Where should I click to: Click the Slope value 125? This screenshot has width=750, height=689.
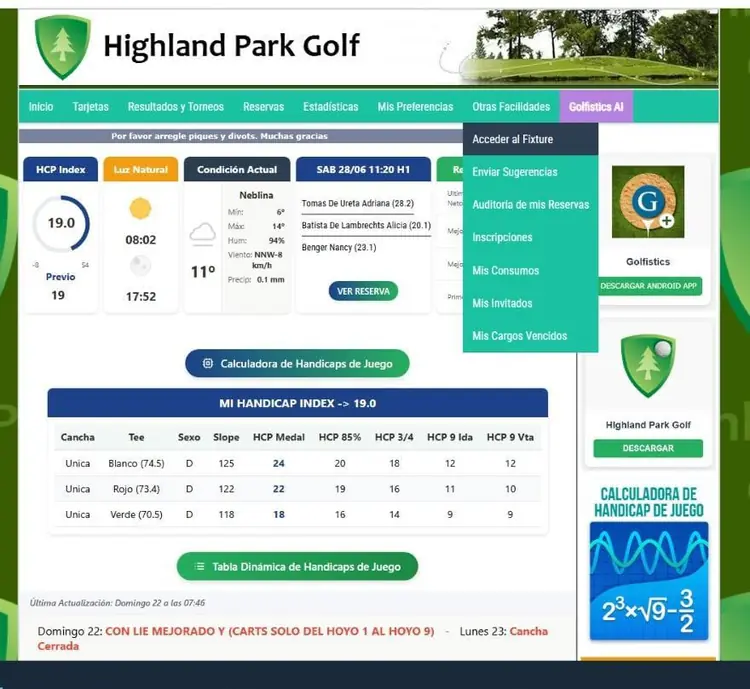(226, 463)
